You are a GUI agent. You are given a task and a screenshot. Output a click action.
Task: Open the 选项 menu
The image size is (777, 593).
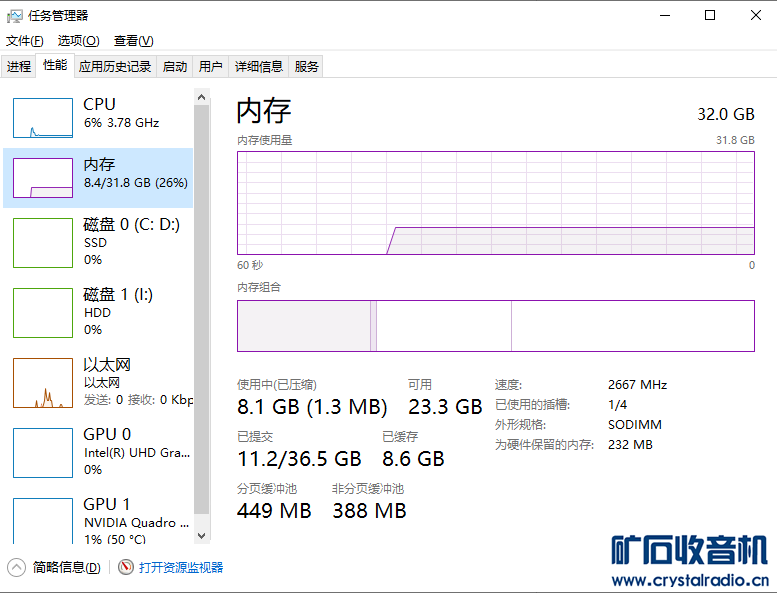(x=78, y=41)
